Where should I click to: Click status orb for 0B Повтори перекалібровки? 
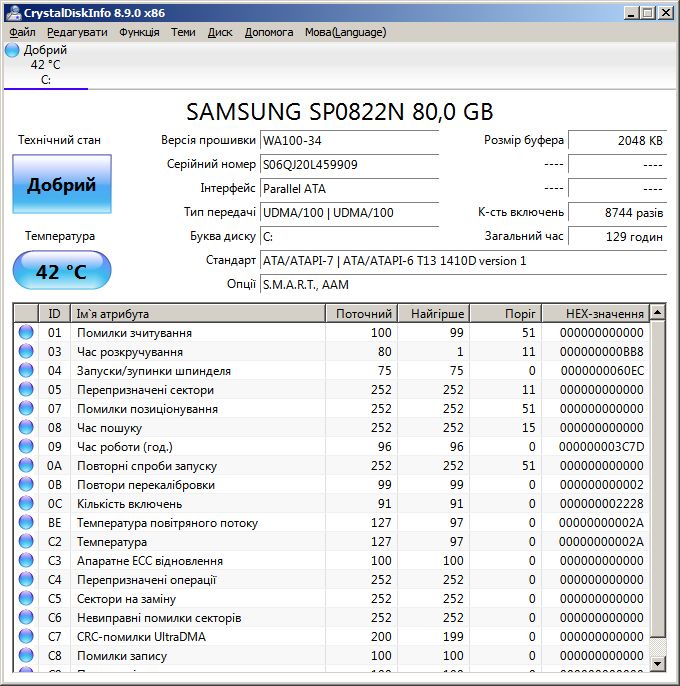coord(26,484)
